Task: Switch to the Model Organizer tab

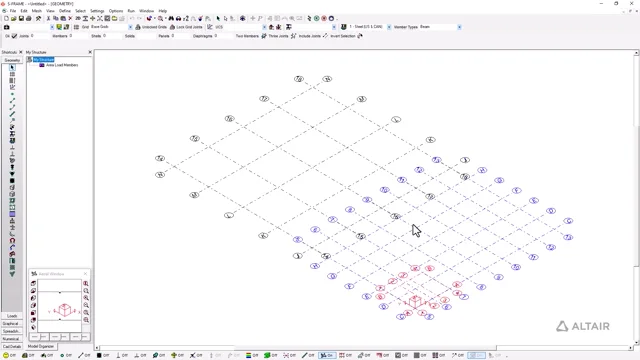Action: (41, 346)
